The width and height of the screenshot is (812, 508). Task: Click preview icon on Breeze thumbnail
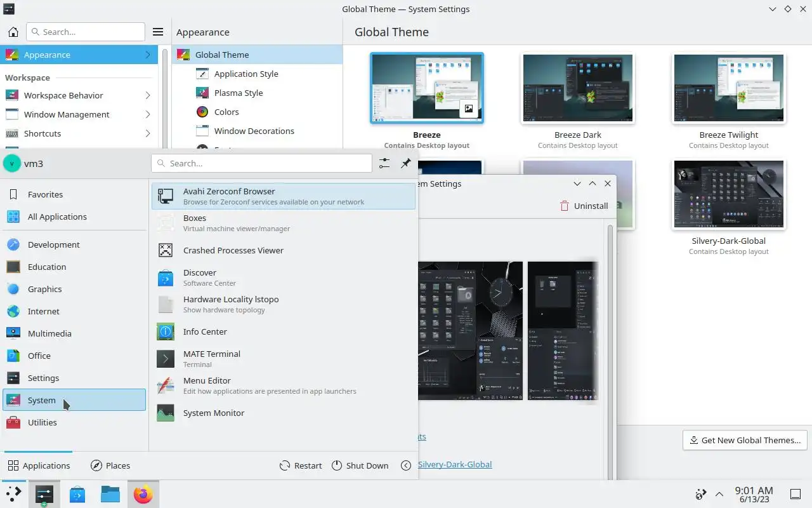(x=468, y=109)
